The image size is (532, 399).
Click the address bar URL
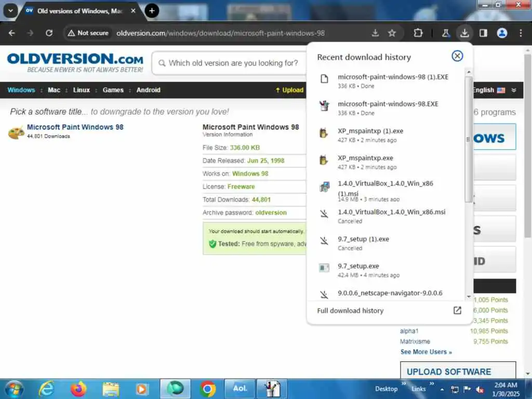tap(220, 33)
